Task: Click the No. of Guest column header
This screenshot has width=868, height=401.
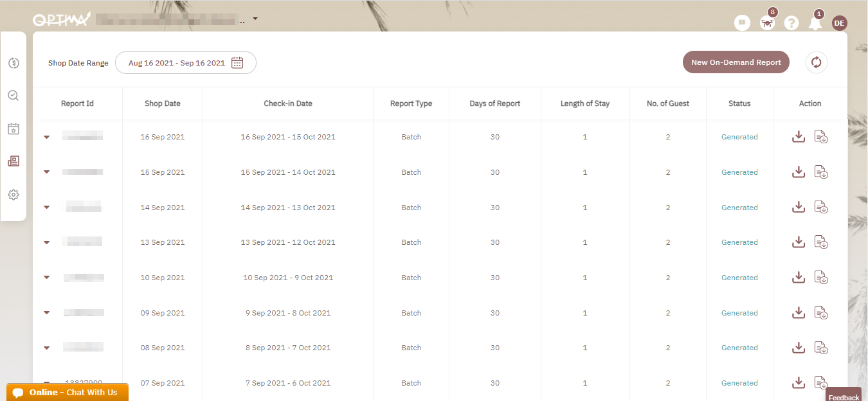Action: point(668,103)
